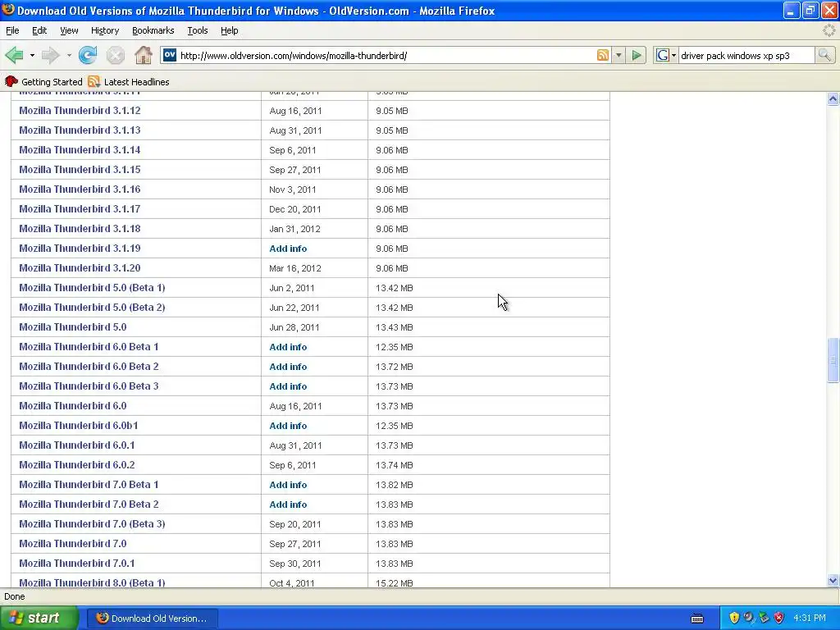Open the Edit menu
This screenshot has height=630, width=840.
pyautogui.click(x=39, y=30)
